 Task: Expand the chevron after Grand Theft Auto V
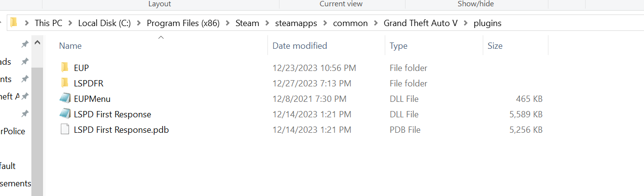tap(465, 23)
